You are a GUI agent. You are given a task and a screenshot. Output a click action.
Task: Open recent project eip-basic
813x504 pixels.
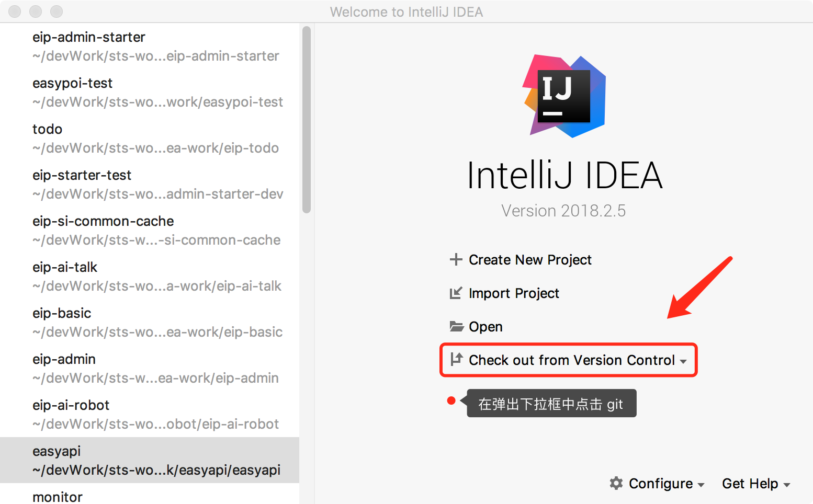(150, 322)
